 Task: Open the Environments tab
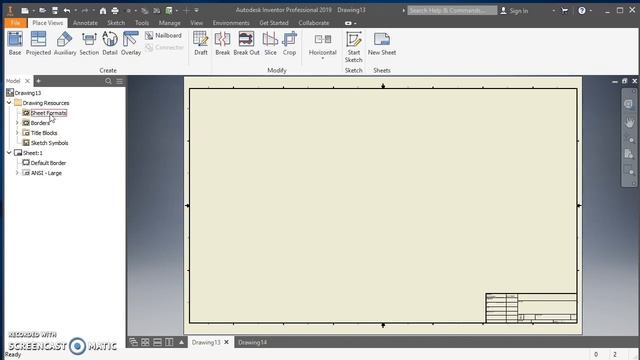pyautogui.click(x=231, y=23)
